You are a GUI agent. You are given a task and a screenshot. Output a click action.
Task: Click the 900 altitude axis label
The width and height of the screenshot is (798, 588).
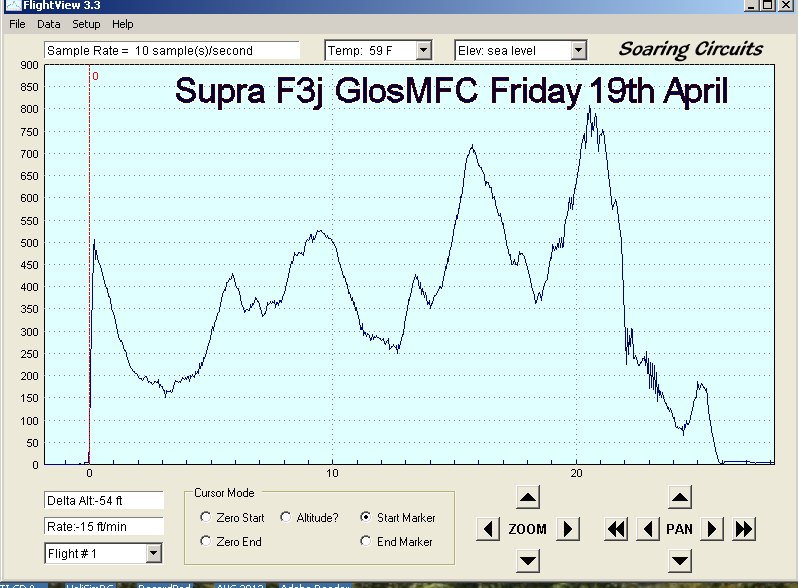[x=30, y=65]
